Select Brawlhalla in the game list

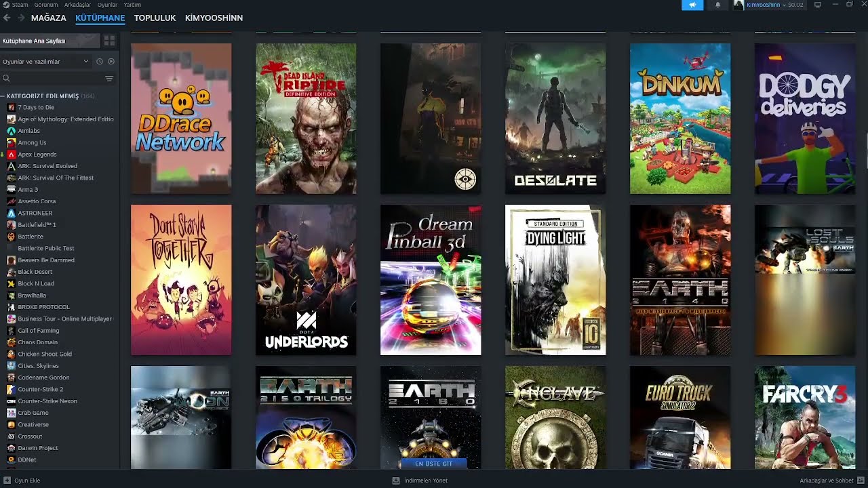(x=32, y=296)
